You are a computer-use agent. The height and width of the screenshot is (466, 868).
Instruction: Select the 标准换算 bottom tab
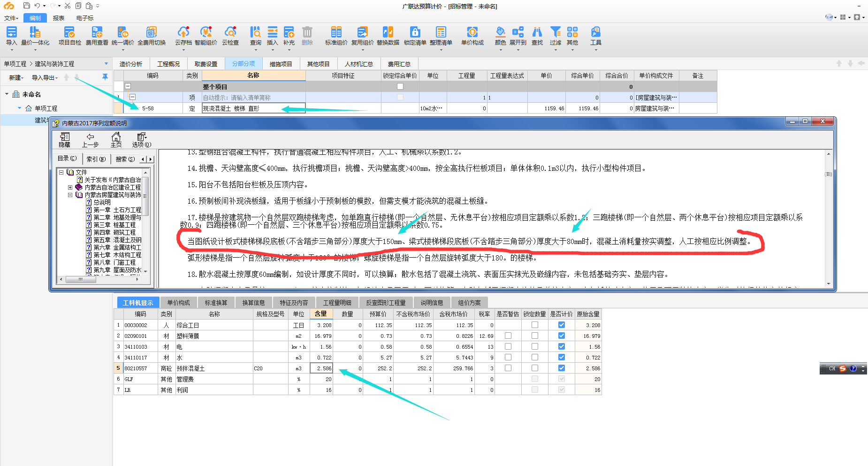(216, 303)
